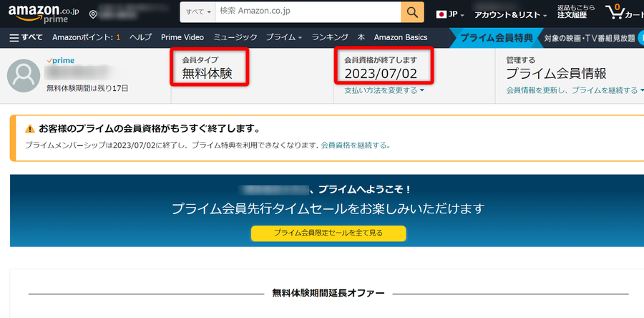644x318 pixels.
Task: Click 対象の映画・TV番組見放題 banner text
Action: 590,39
